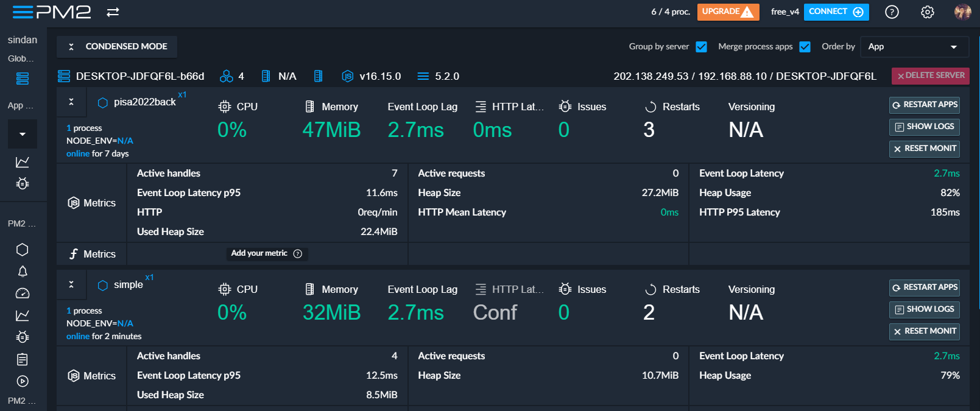
Task: Click RESET MONIT for pisa2022back
Action: click(925, 149)
